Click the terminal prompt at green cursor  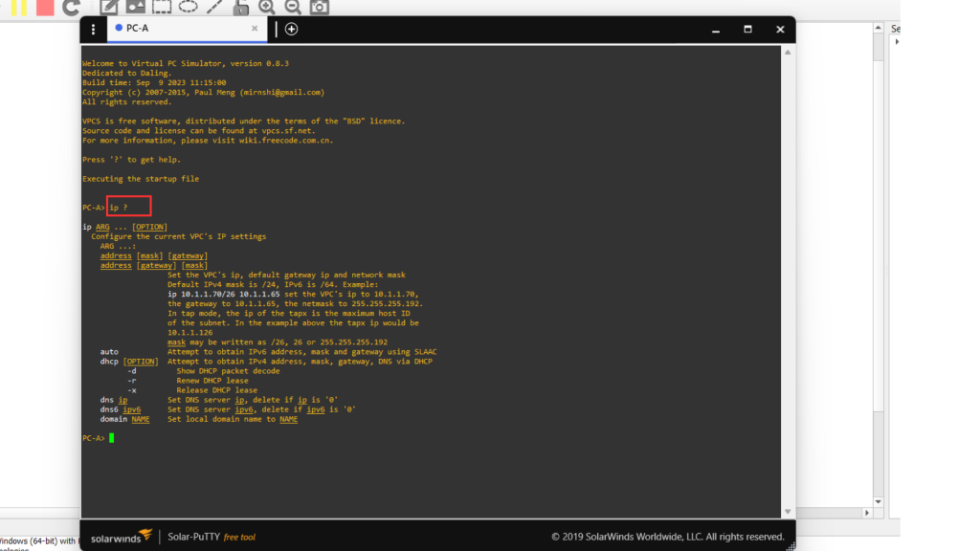(111, 438)
